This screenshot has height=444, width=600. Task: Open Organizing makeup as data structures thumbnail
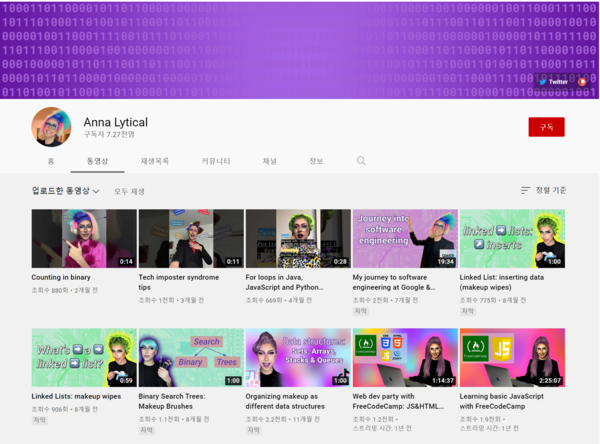coord(298,357)
